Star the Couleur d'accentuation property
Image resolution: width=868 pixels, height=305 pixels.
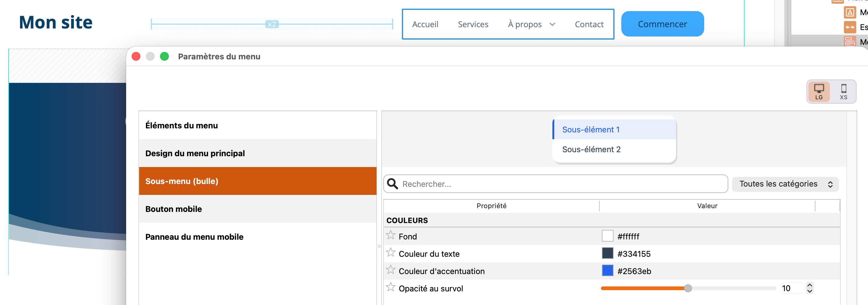coord(390,270)
